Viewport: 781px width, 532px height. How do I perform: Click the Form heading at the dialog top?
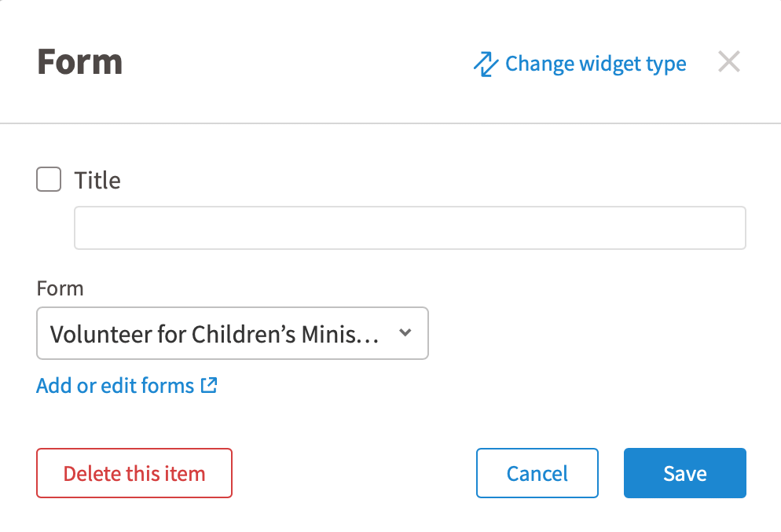(x=79, y=62)
